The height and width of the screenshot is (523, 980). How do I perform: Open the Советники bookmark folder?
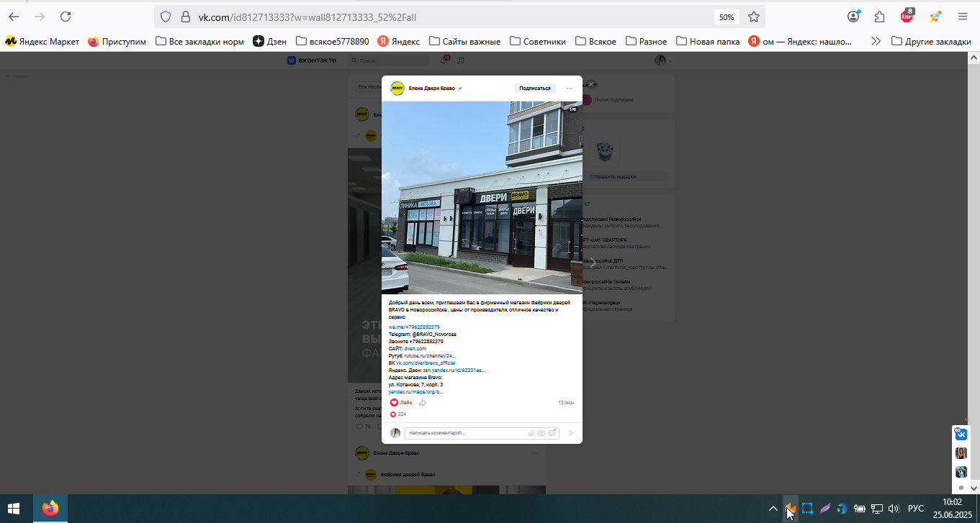pos(538,42)
